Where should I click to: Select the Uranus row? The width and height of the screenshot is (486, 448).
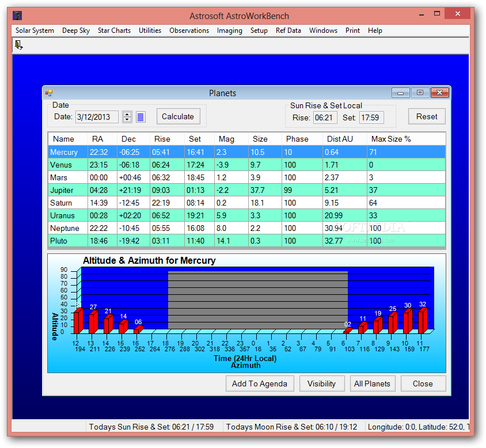(x=246, y=215)
